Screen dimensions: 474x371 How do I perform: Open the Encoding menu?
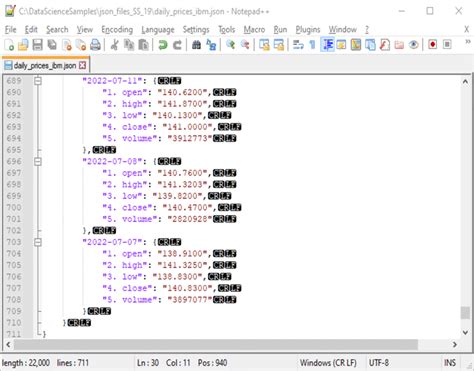tap(117, 30)
